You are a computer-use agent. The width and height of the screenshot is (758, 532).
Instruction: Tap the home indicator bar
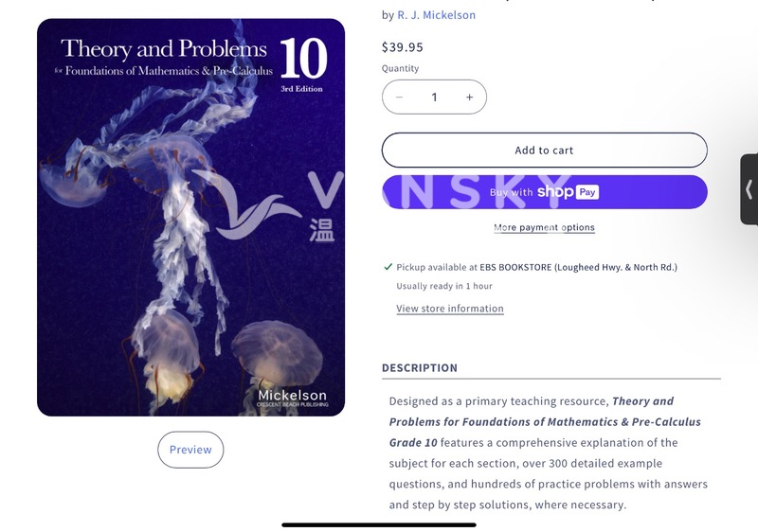pyautogui.click(x=379, y=524)
